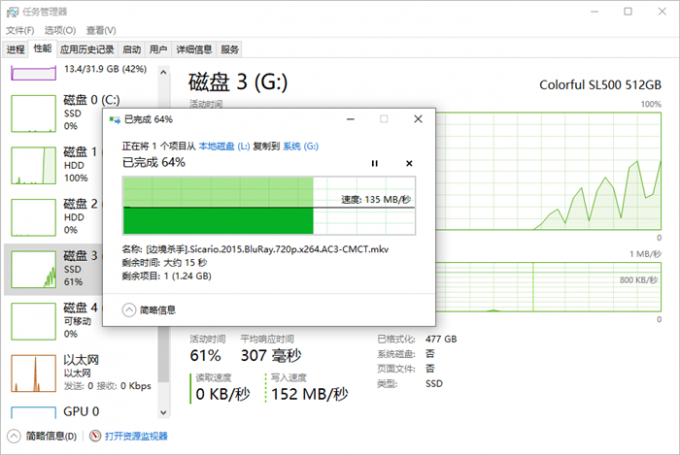Switch to the 进程 tab

tap(16, 49)
